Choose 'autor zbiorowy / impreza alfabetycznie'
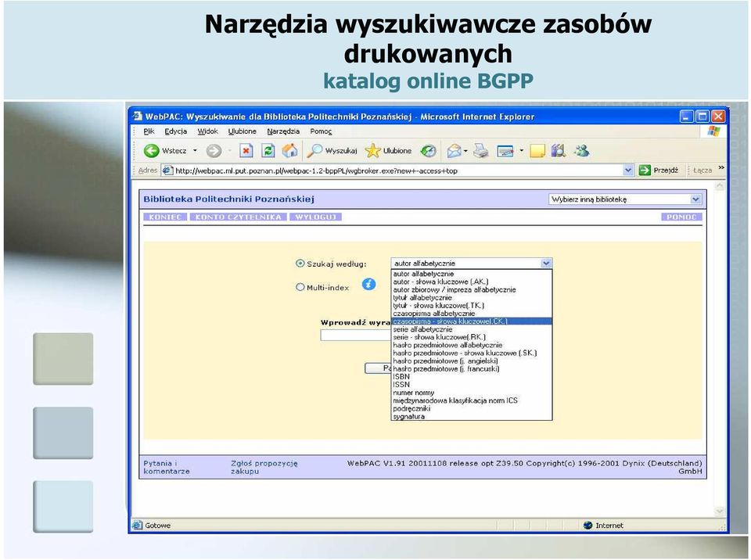 coord(472,290)
